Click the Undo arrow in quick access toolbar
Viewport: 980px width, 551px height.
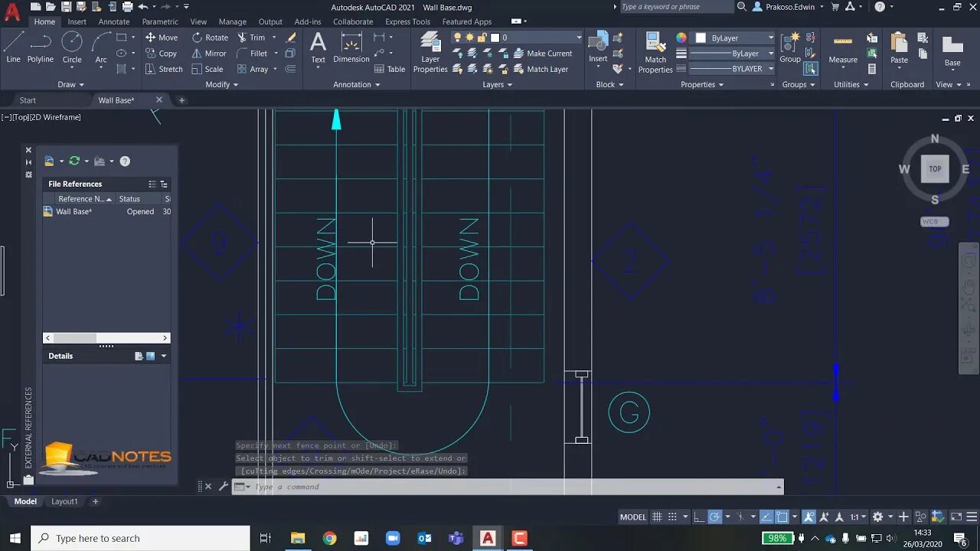click(x=142, y=7)
